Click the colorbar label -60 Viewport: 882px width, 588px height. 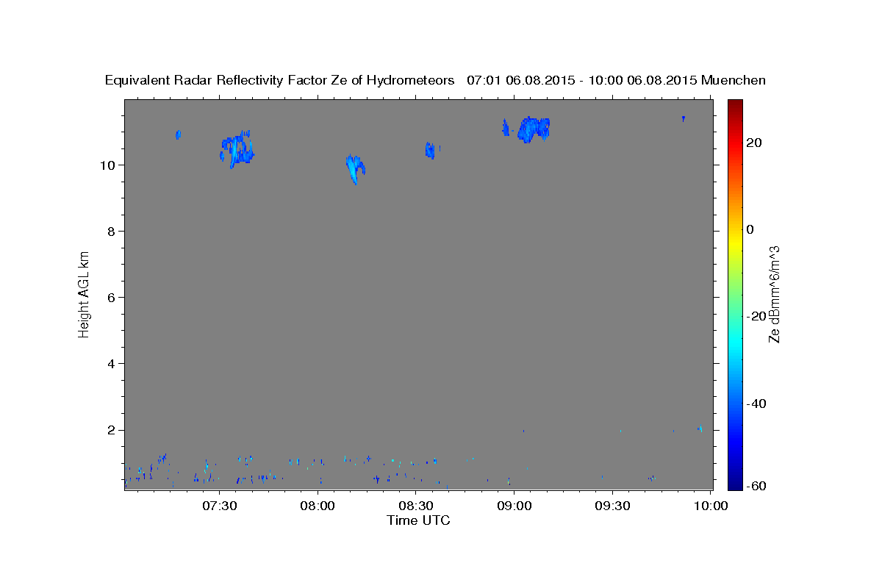coord(756,486)
